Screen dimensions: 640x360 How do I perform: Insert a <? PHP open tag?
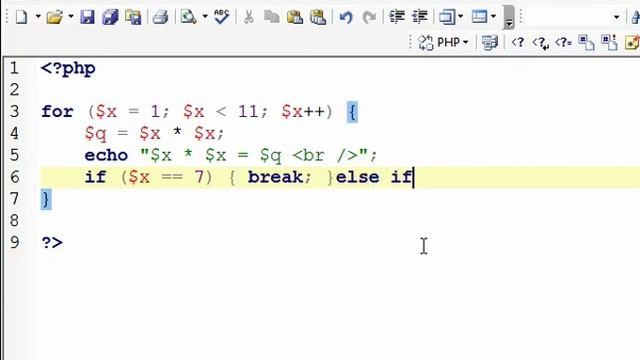(518, 42)
